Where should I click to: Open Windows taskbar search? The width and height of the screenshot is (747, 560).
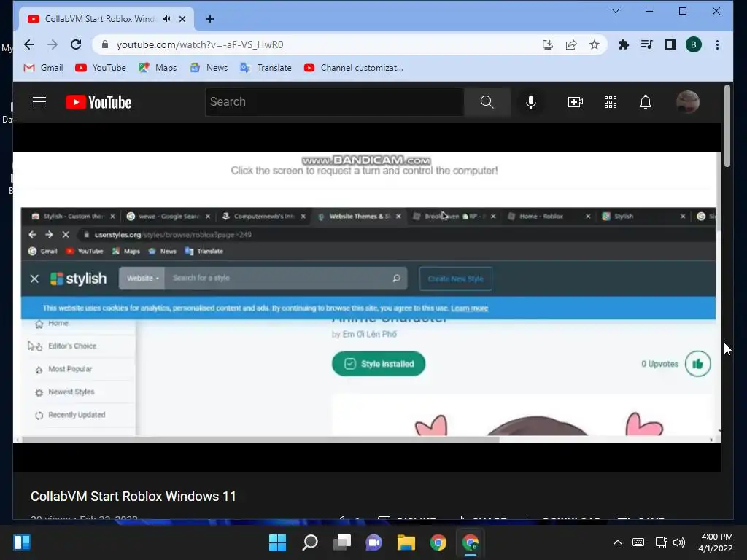pos(310,542)
